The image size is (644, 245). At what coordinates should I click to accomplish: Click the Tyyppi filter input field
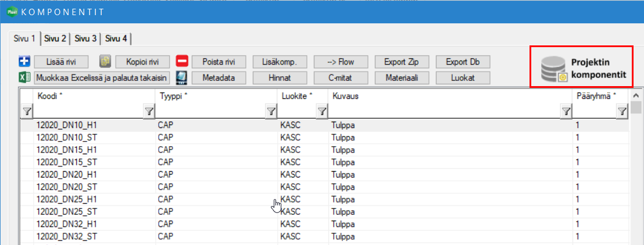pyautogui.click(x=210, y=111)
